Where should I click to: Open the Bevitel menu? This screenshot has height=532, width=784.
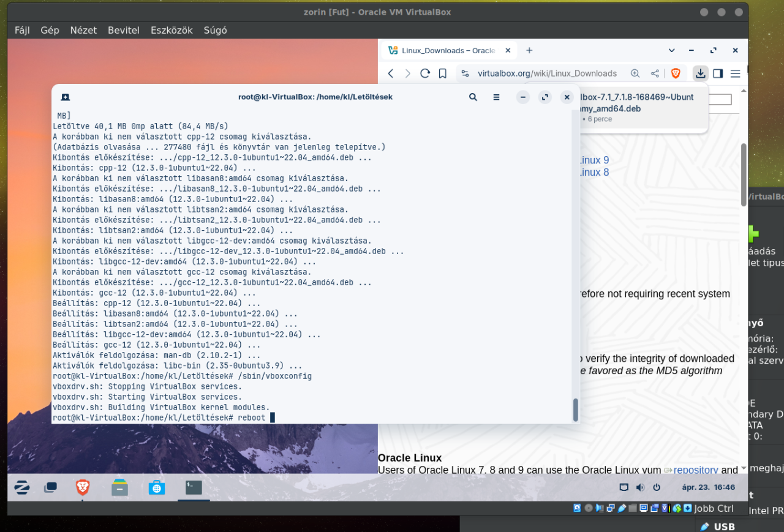click(124, 30)
